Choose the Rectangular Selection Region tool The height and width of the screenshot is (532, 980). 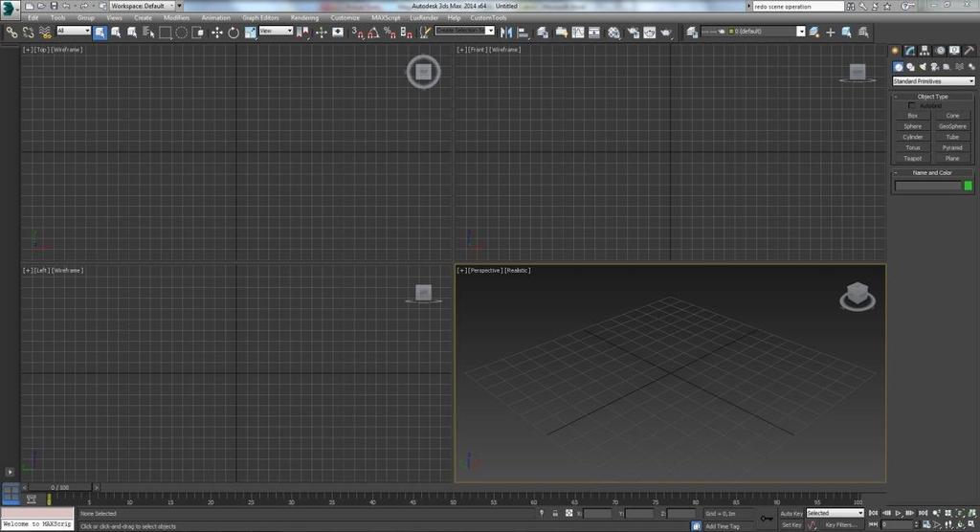[165, 32]
